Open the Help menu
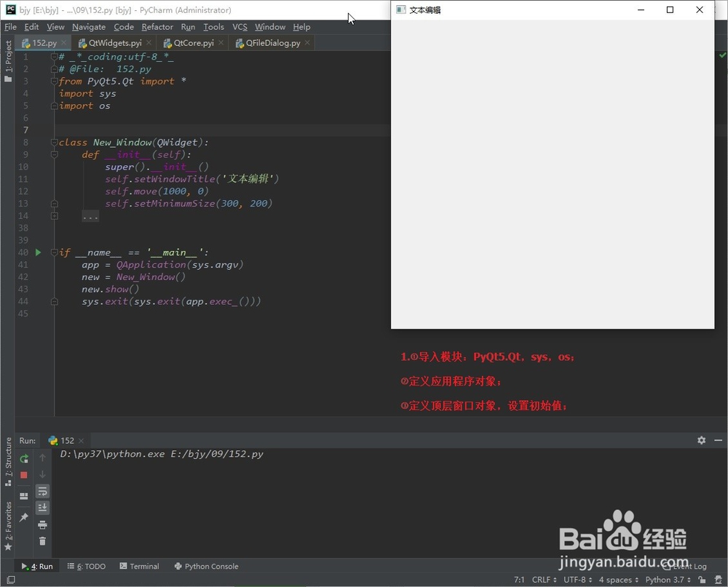728x587 pixels. click(x=301, y=27)
